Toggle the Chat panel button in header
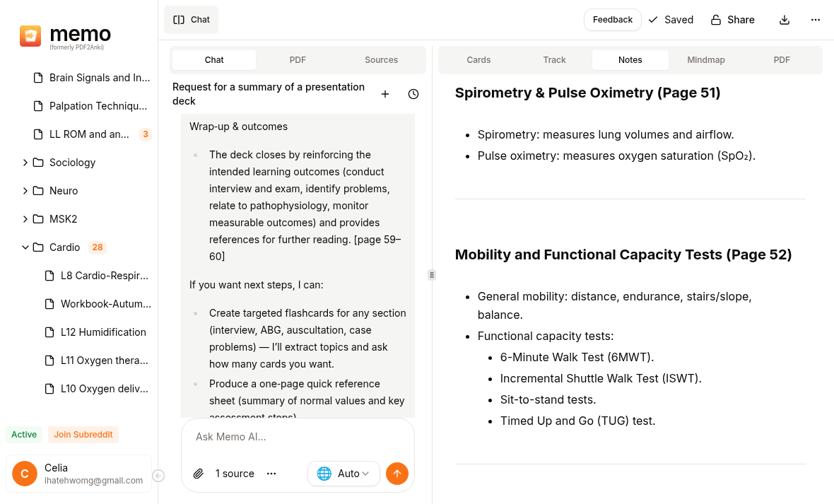This screenshot has height=504, width=834. pyautogui.click(x=192, y=20)
